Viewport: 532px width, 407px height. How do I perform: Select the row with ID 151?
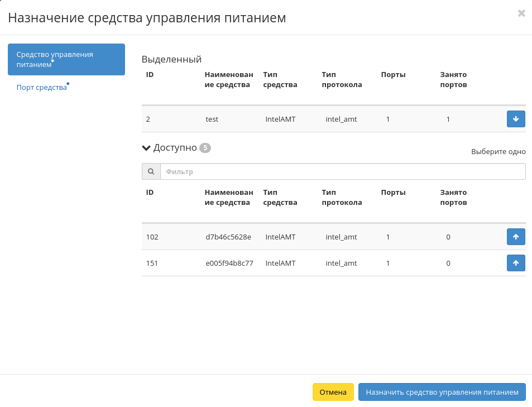tap(307, 263)
